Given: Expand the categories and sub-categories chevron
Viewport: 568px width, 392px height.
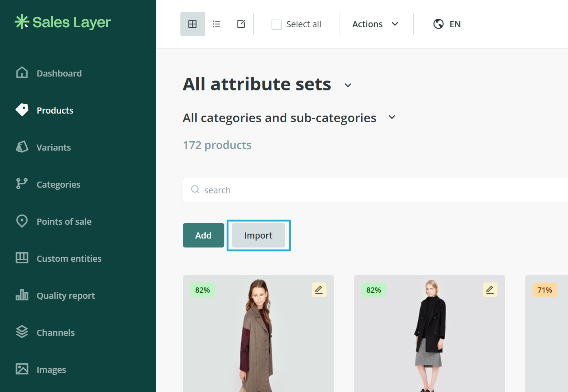Looking at the screenshot, I should tap(392, 117).
